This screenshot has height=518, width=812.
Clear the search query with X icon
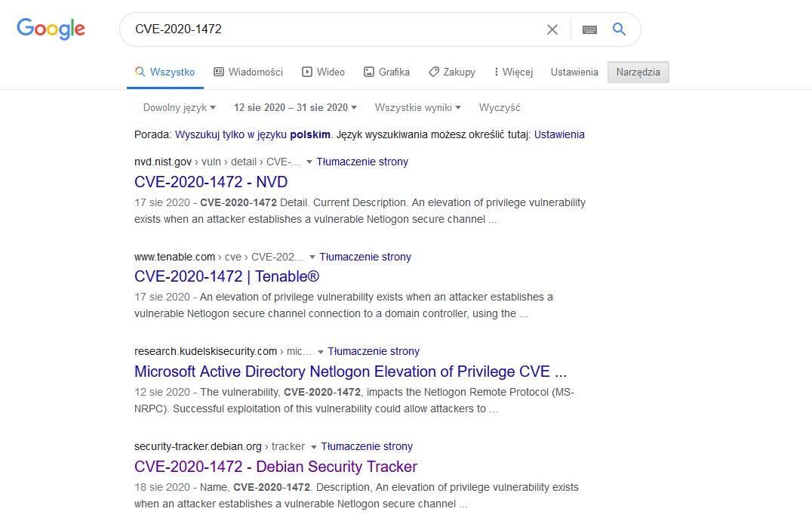point(552,29)
